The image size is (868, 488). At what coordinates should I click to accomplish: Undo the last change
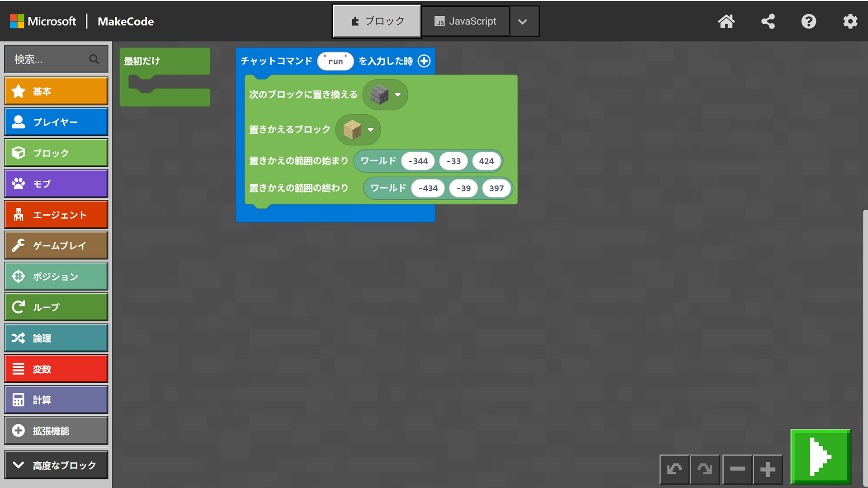point(675,469)
